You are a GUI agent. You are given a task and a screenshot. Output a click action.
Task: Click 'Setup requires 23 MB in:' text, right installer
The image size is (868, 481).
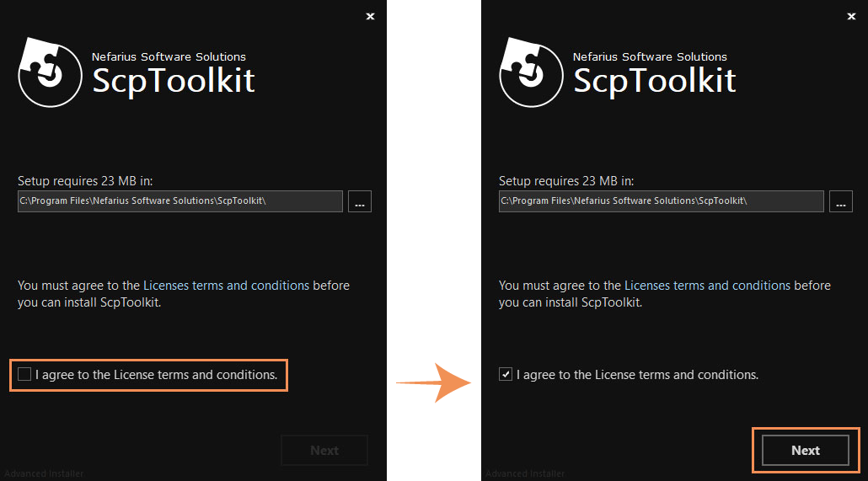[566, 181]
